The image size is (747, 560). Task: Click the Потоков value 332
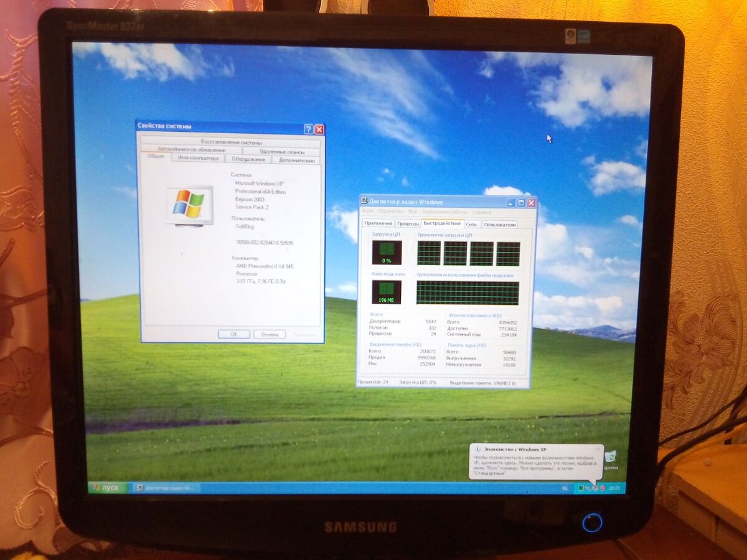tap(432, 328)
